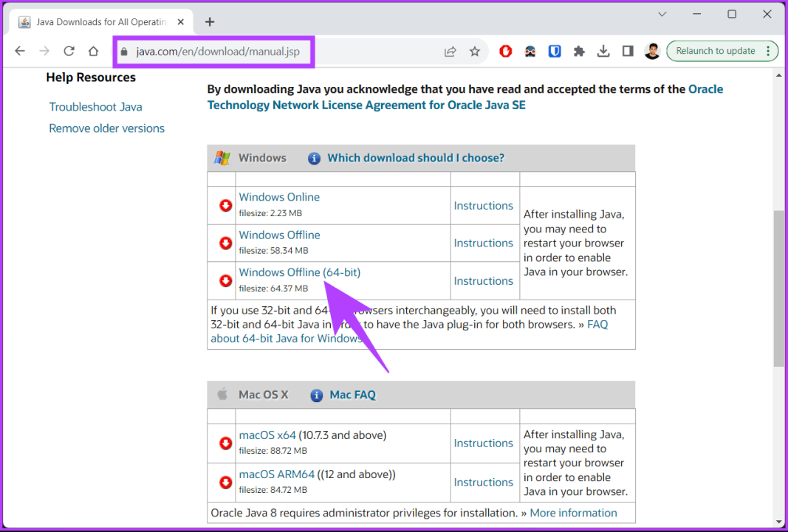This screenshot has height=532, width=788.
Task: Expand the tab search chevron in the title bar
Action: point(662,14)
